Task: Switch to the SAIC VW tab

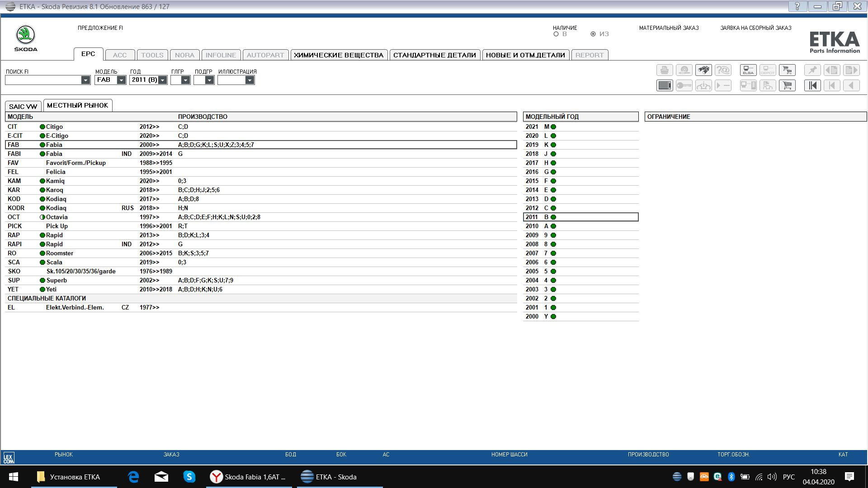Action: click(23, 107)
